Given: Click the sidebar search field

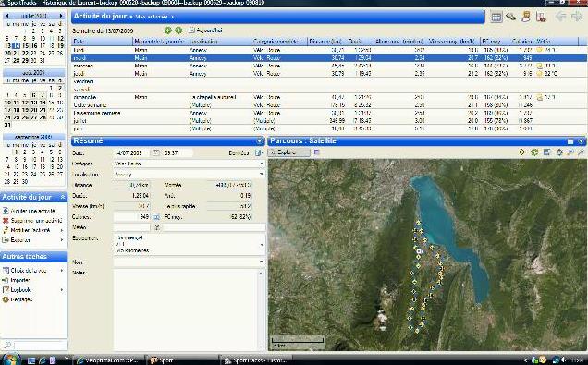Looking at the screenshot, I should tap(40, 346).
